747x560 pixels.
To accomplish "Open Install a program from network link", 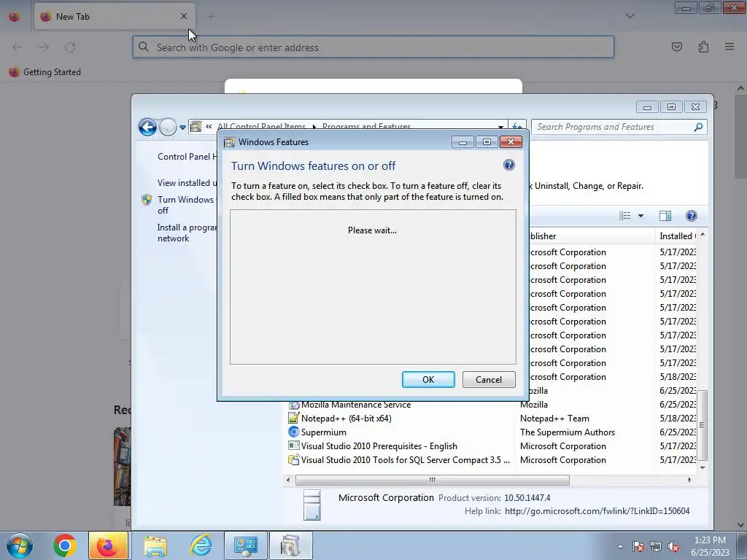I will [x=187, y=233].
